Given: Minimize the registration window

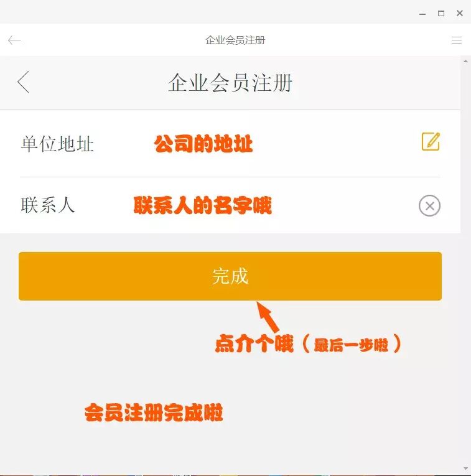Looking at the screenshot, I should pos(422,14).
